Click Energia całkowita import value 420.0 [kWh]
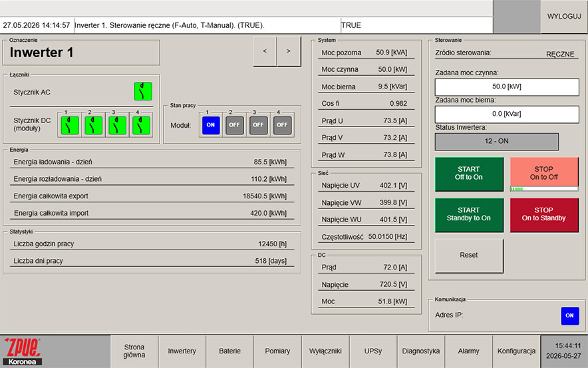 click(268, 213)
